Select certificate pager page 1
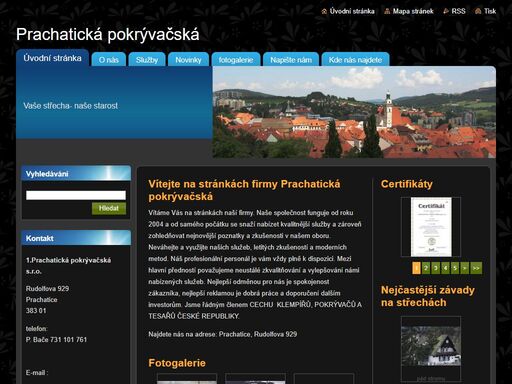 pyautogui.click(x=416, y=268)
